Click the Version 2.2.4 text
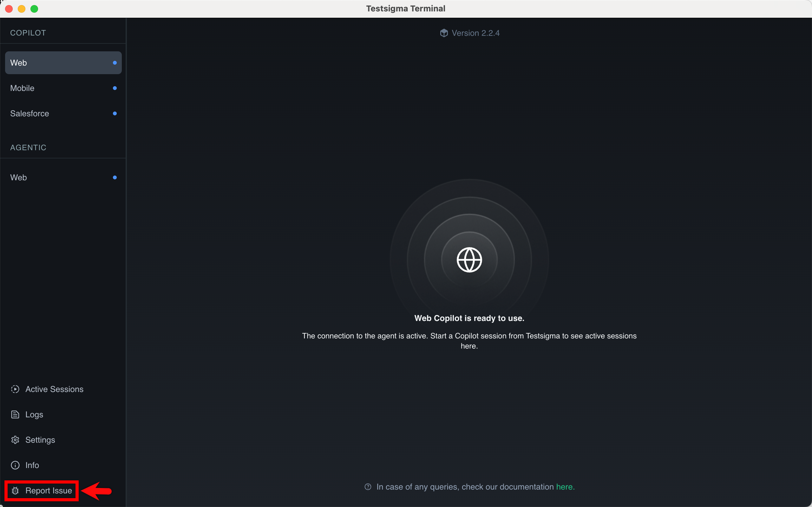This screenshot has height=507, width=812. [475, 33]
